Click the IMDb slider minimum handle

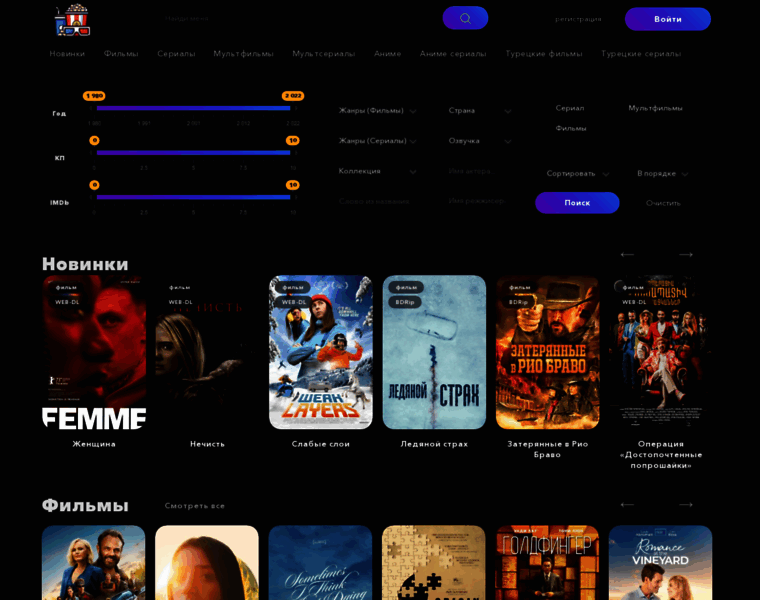coord(94,185)
